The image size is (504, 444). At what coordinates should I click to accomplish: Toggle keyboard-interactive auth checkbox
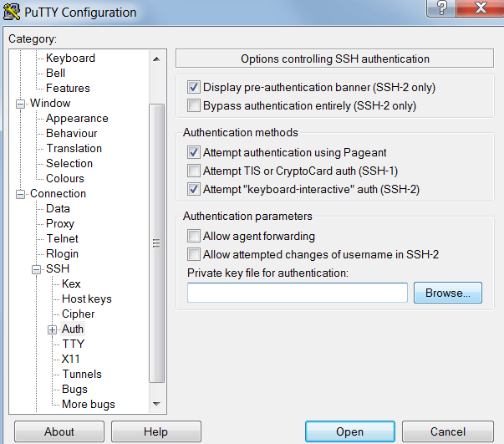click(194, 189)
